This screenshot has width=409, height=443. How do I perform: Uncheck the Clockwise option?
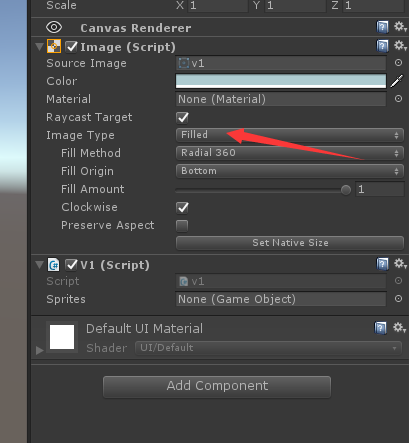182,207
